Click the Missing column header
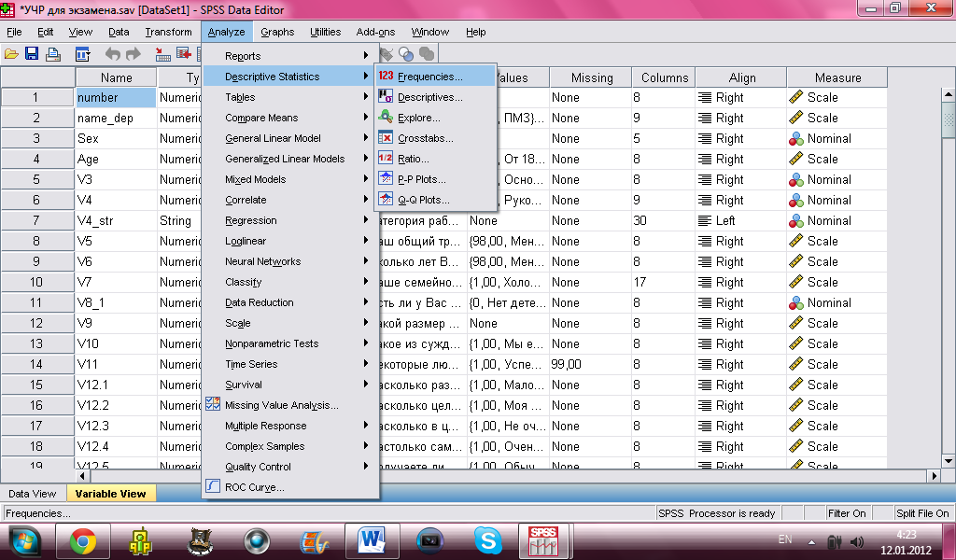956x560 pixels. [591, 77]
